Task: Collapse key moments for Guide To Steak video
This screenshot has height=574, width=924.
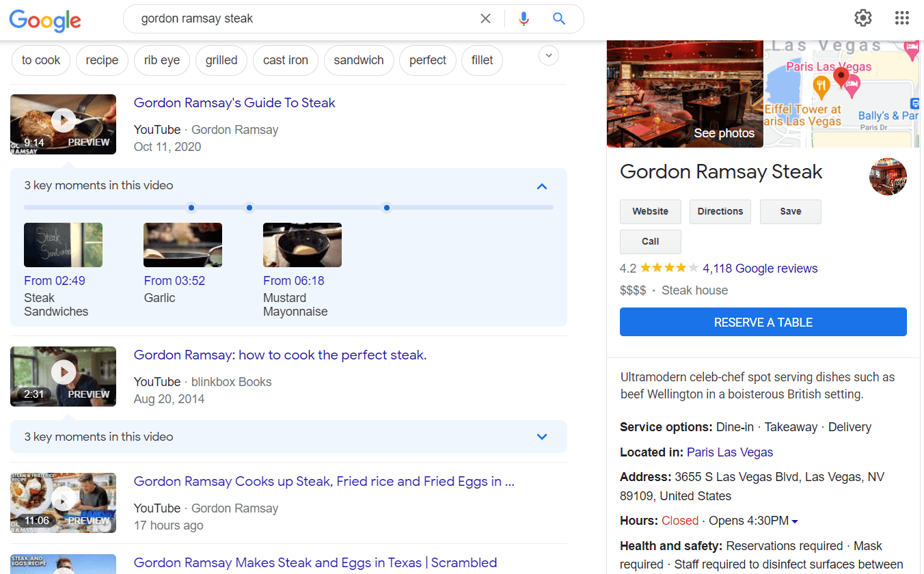Action: coord(542,186)
